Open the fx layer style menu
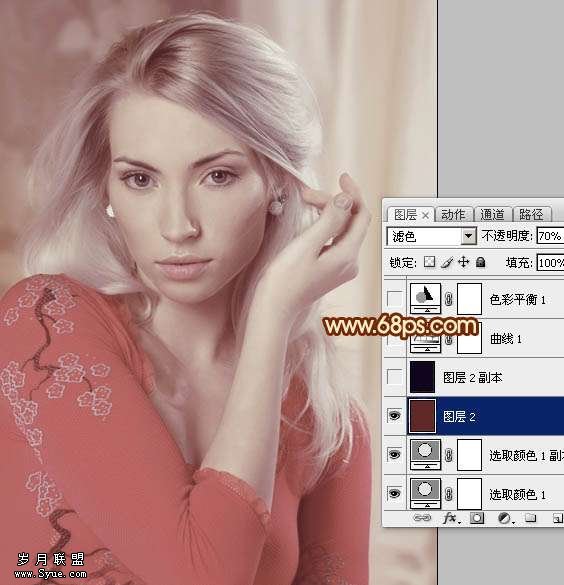The image size is (564, 585). point(451,518)
